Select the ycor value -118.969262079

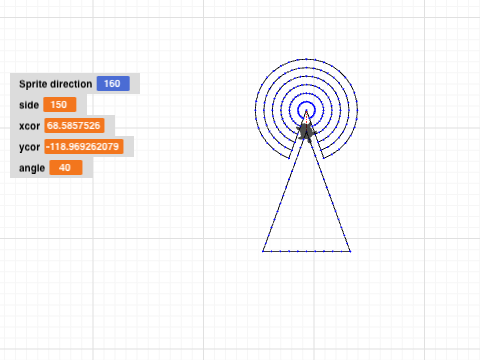[x=84, y=147]
